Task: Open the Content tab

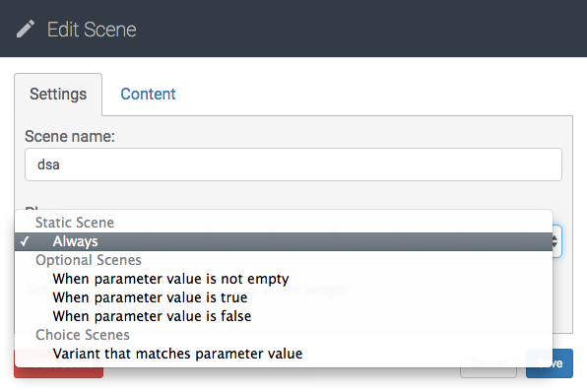Action: point(148,95)
